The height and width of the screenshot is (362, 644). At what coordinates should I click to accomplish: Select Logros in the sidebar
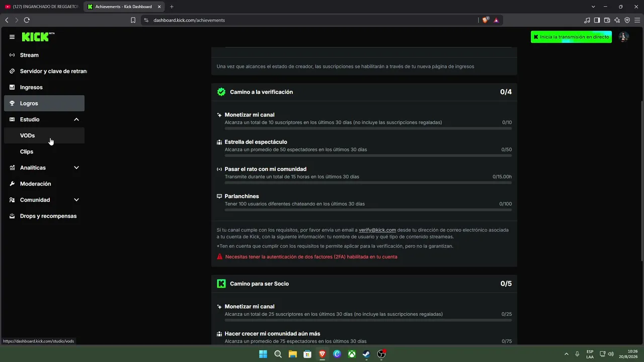point(44,103)
